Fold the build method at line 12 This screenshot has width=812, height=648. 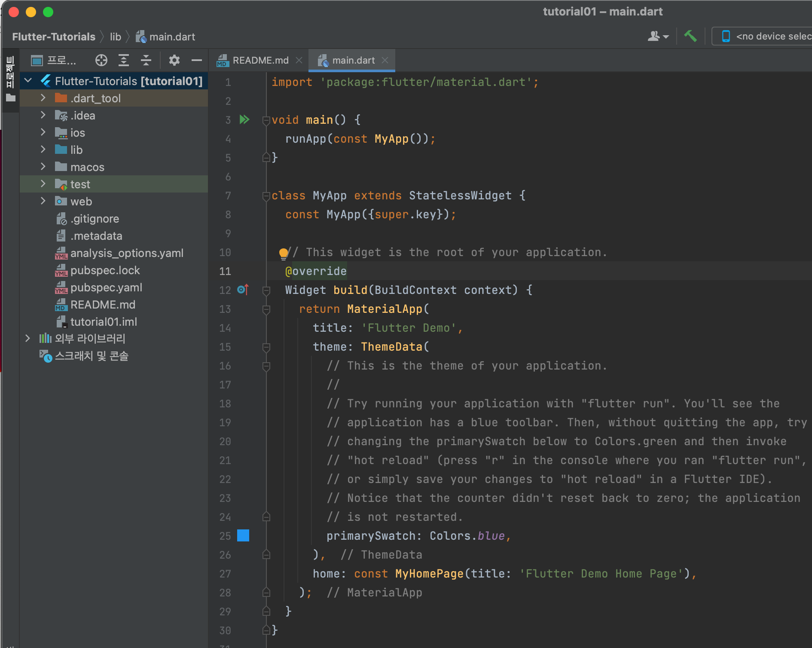tap(266, 290)
